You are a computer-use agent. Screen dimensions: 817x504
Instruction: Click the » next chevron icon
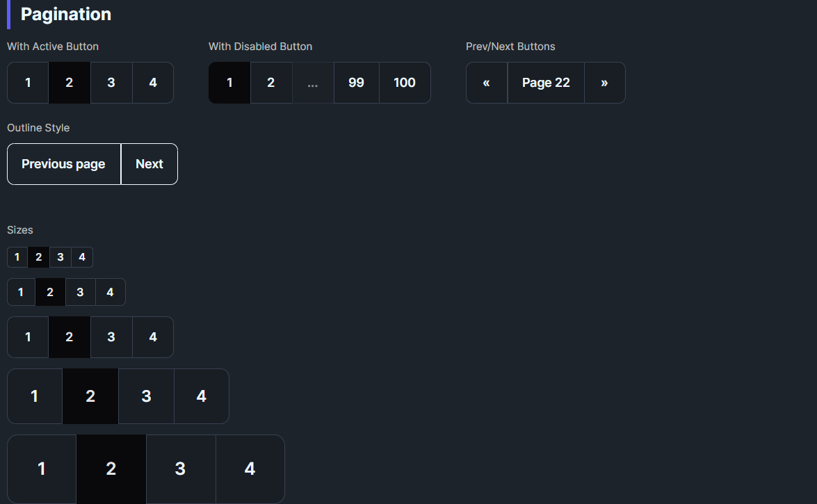pyautogui.click(x=604, y=82)
